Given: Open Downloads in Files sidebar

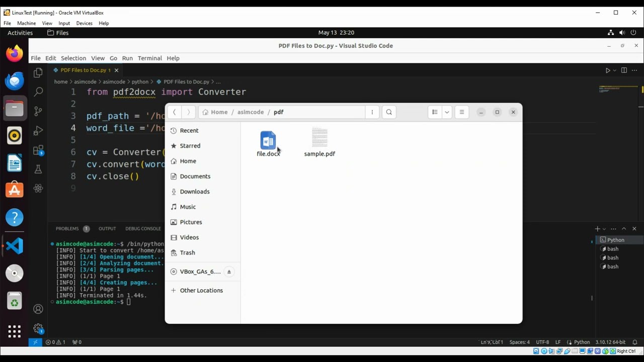Looking at the screenshot, I should (x=203, y=192).
